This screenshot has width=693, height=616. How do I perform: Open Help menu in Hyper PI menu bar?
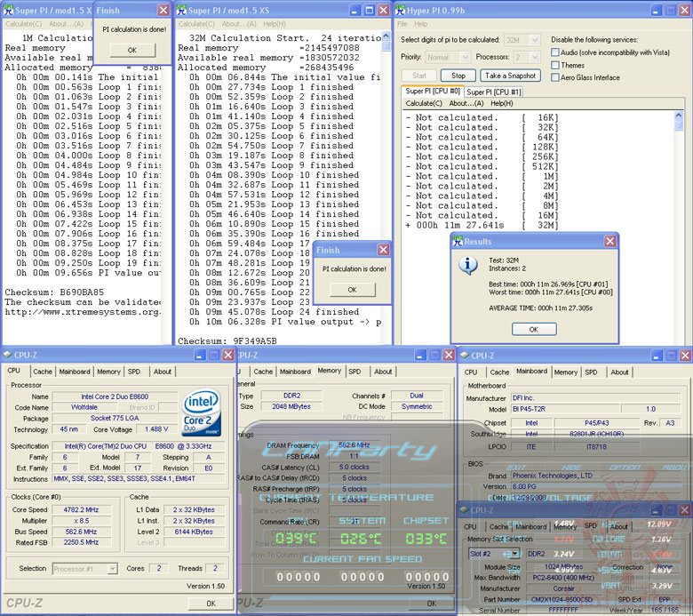pyautogui.click(x=421, y=24)
